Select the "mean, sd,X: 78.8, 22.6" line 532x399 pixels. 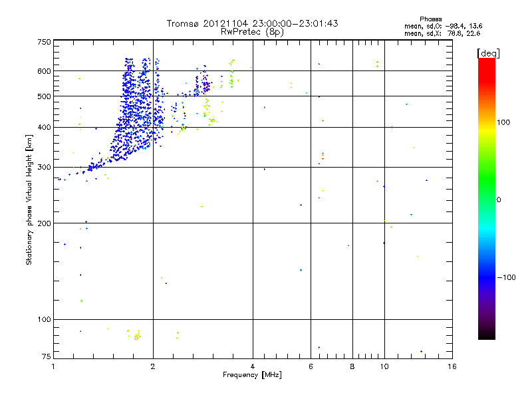(442, 33)
